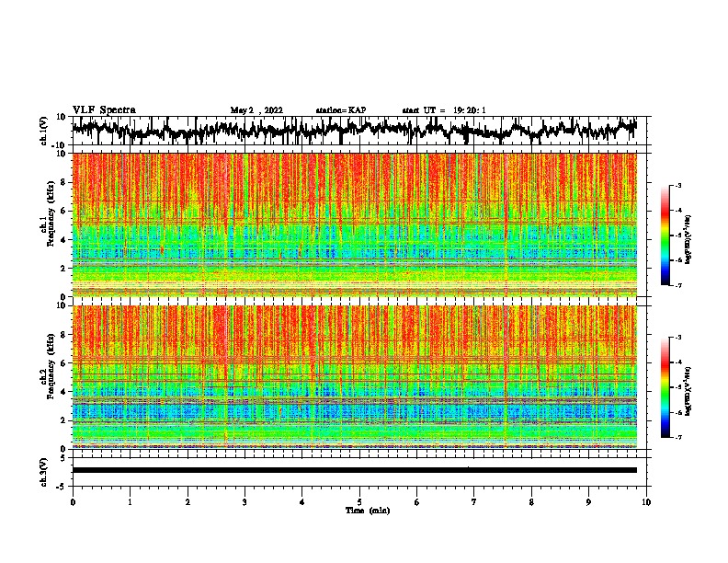This screenshot has width=728, height=563.
Task: Click the "VLF Spectra" plot title
Action: point(104,110)
